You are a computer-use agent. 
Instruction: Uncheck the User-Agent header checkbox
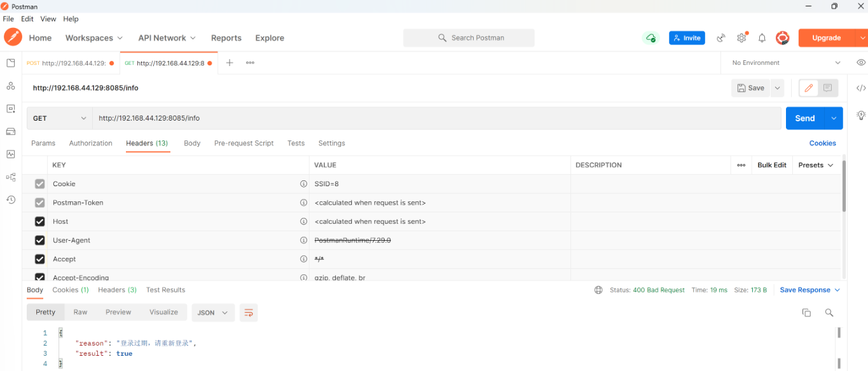click(39, 240)
